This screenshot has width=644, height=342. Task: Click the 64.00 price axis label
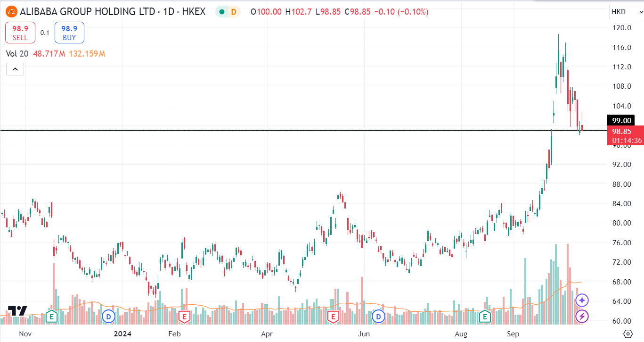(x=622, y=301)
